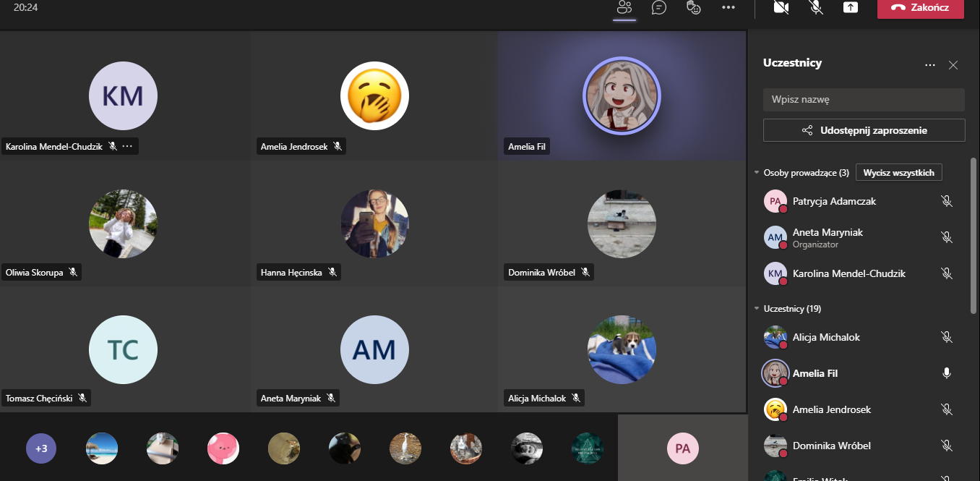Click muted mic icon beside Aneta Maryniak in list

tap(946, 237)
